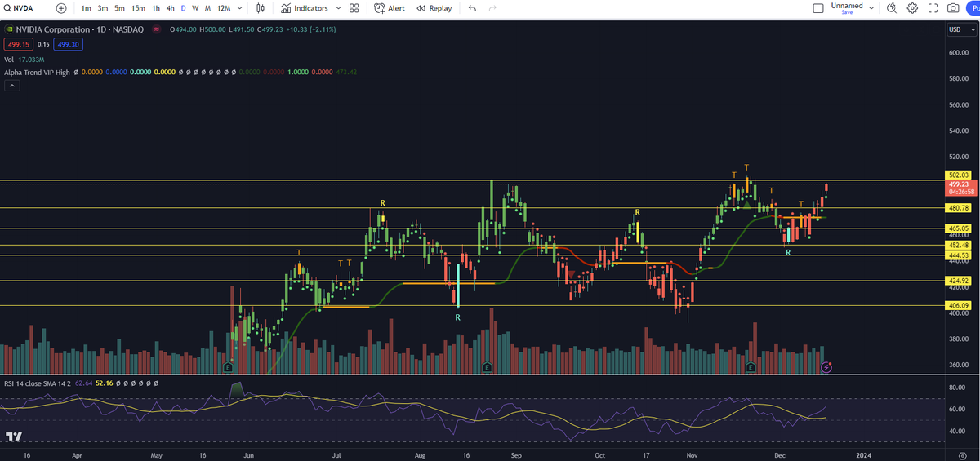Viewport: 980px width, 461px height.
Task: Click the 465.05 price line label
Action: 959,228
